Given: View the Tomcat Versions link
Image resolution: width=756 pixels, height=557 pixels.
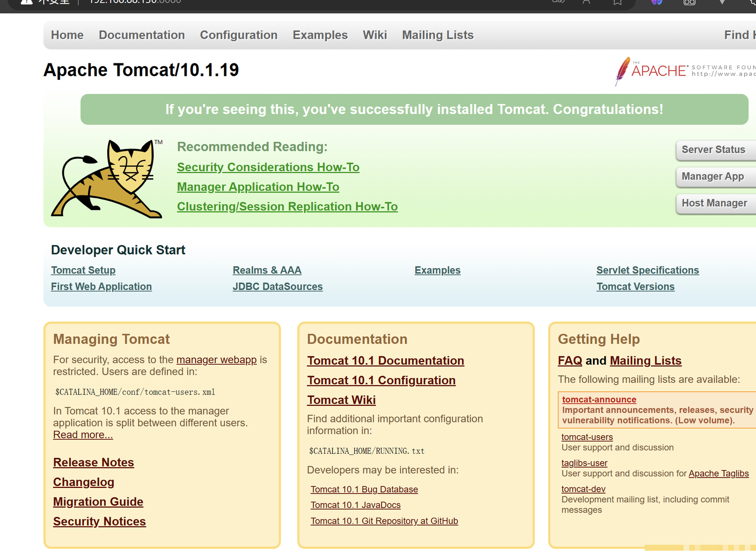Looking at the screenshot, I should point(635,287).
